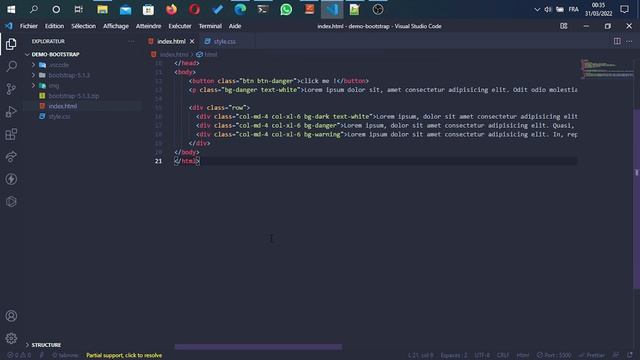Viewport: 640px width, 360px height.
Task: Open WhatsApp from the taskbar
Action: [286, 9]
